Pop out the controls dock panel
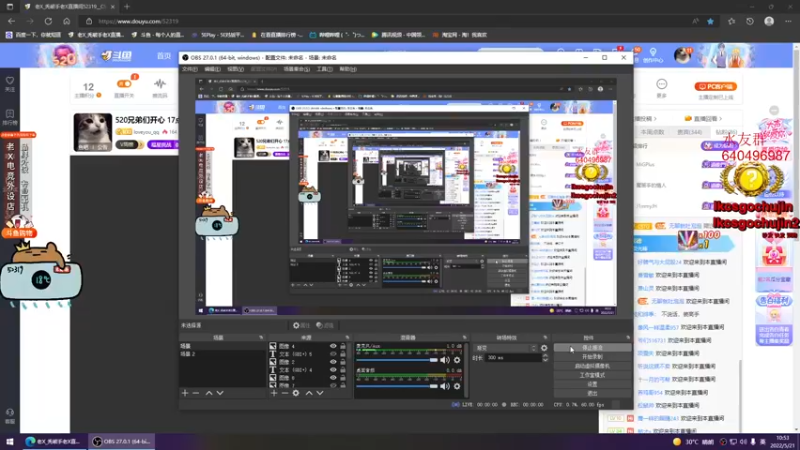The width and height of the screenshot is (800, 450). pos(628,337)
